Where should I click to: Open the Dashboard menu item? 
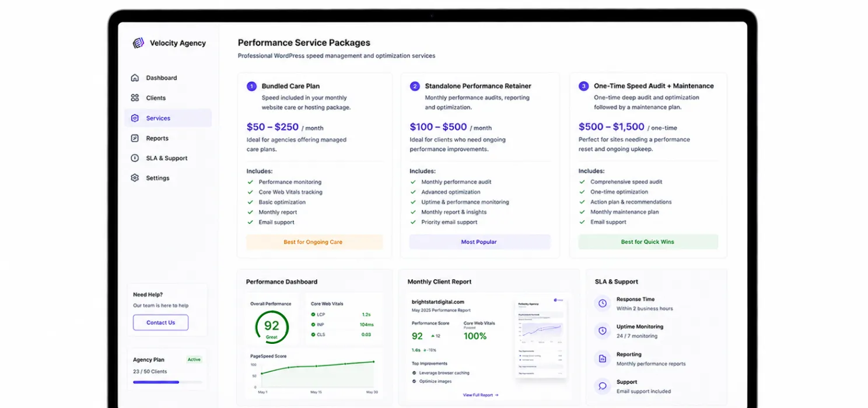168,78
